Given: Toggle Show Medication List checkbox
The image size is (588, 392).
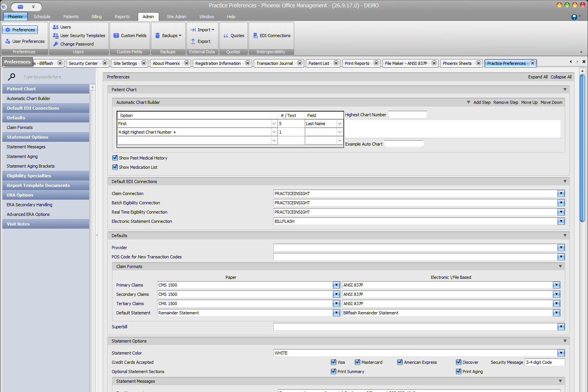Looking at the screenshot, I should click(115, 167).
